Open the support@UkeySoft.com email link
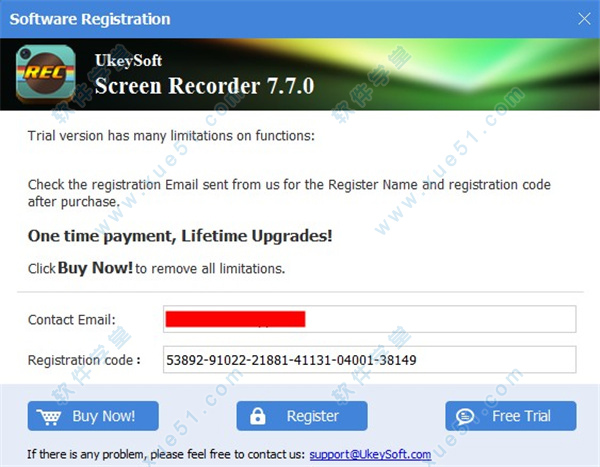This screenshot has height=467, width=600. [x=370, y=454]
